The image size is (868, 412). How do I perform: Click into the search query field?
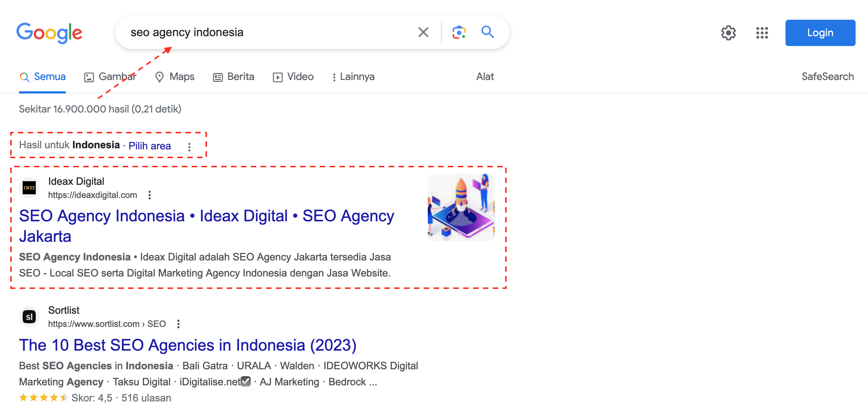[270, 32]
